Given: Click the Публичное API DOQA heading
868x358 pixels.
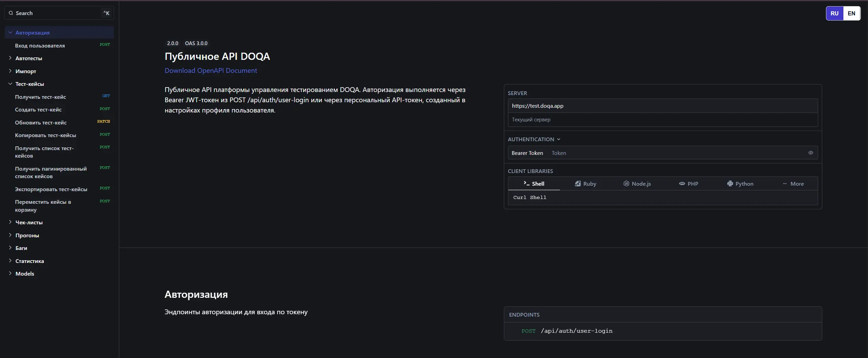Looking at the screenshot, I should point(217,56).
